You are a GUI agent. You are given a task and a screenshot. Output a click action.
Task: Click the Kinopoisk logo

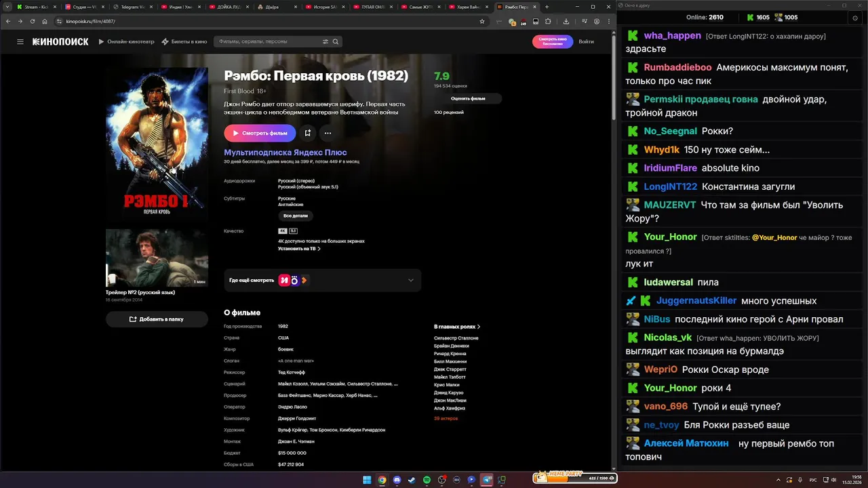(60, 41)
